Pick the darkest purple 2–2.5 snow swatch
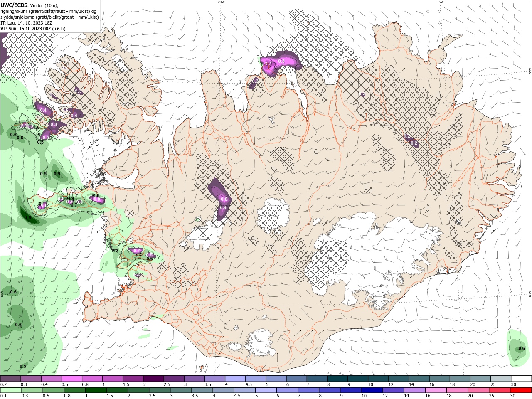Image resolution: width=532 pixels, height=399 pixels. tap(153, 379)
